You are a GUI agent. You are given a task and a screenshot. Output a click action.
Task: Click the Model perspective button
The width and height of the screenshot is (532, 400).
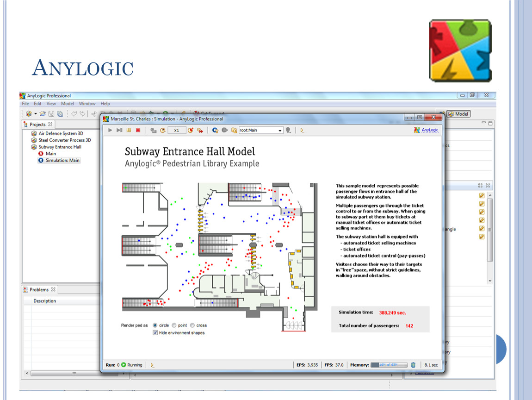point(459,114)
